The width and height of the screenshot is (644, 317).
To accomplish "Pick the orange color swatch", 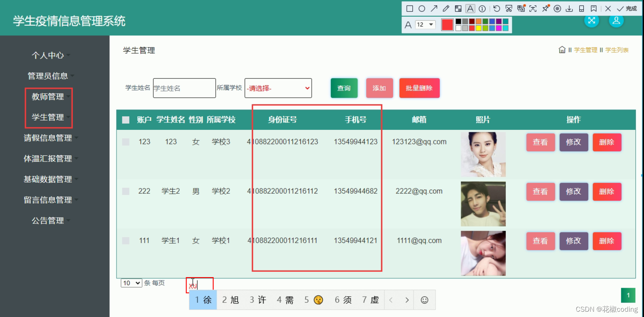I will click(479, 22).
